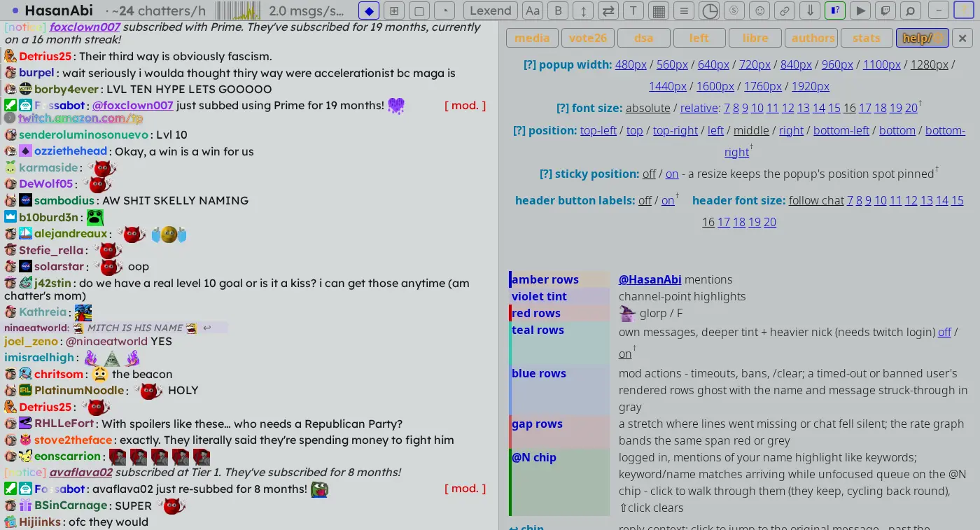This screenshot has width=980, height=530.
Task: Click the dense grid table button
Action: click(x=659, y=11)
